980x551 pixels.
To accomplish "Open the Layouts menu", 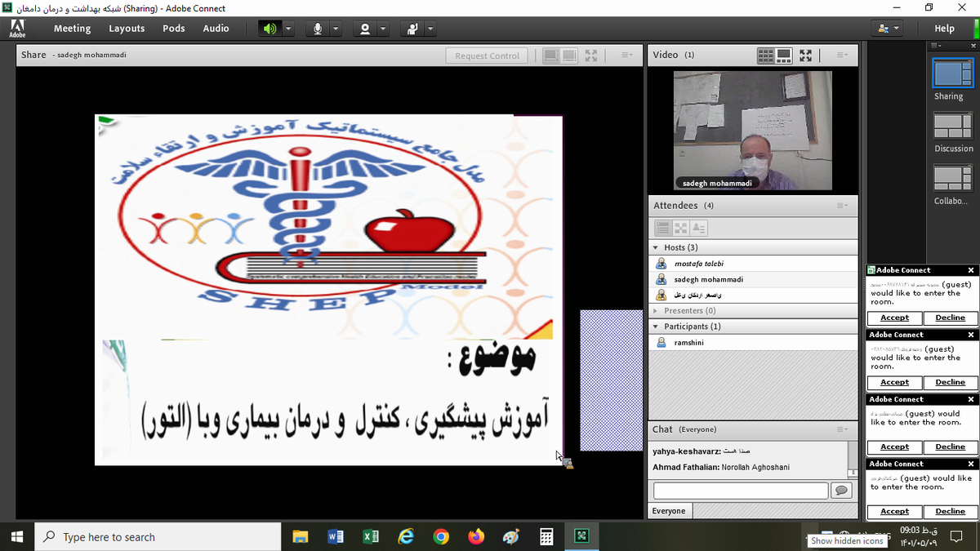I will pyautogui.click(x=127, y=29).
